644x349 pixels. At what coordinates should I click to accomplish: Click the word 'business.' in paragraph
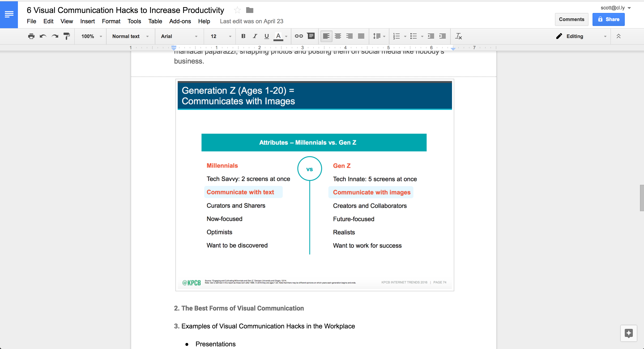189,61
